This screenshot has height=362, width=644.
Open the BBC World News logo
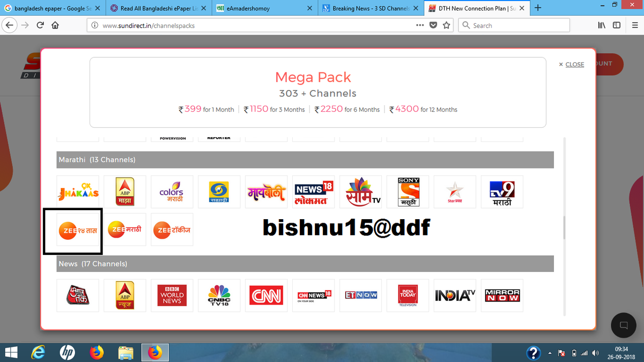tap(172, 296)
